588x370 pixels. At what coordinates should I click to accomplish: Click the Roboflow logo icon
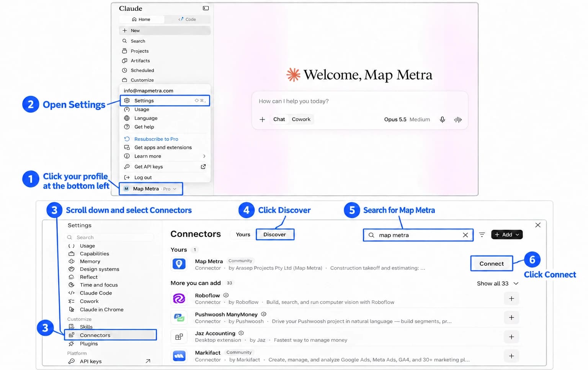tap(179, 298)
